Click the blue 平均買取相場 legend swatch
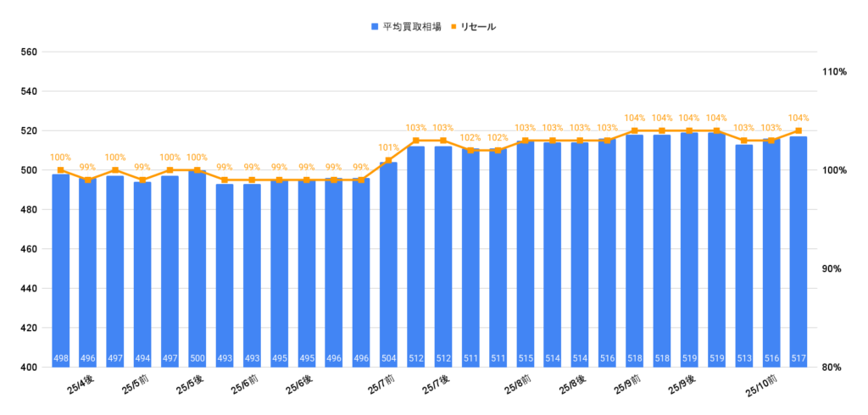Screen dimensions: 868x415 click(375, 27)
